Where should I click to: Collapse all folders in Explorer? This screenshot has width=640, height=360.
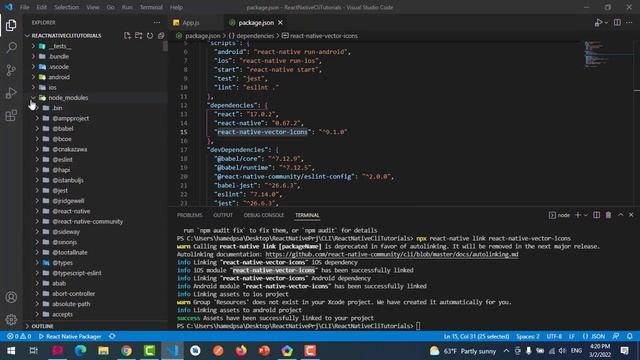pyautogui.click(x=161, y=36)
